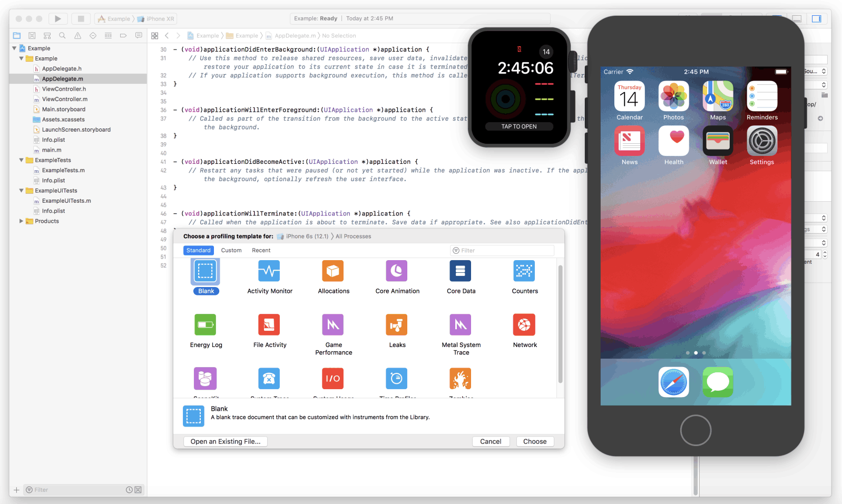Select ExampleUITests.m file
Screen dimensions: 842x504
click(x=66, y=201)
